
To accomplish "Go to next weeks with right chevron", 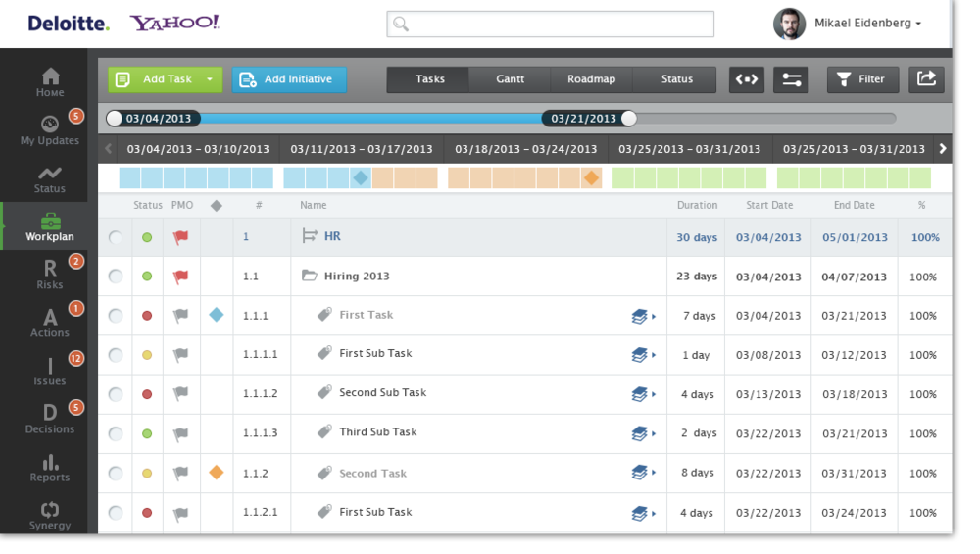I will pyautogui.click(x=943, y=149).
